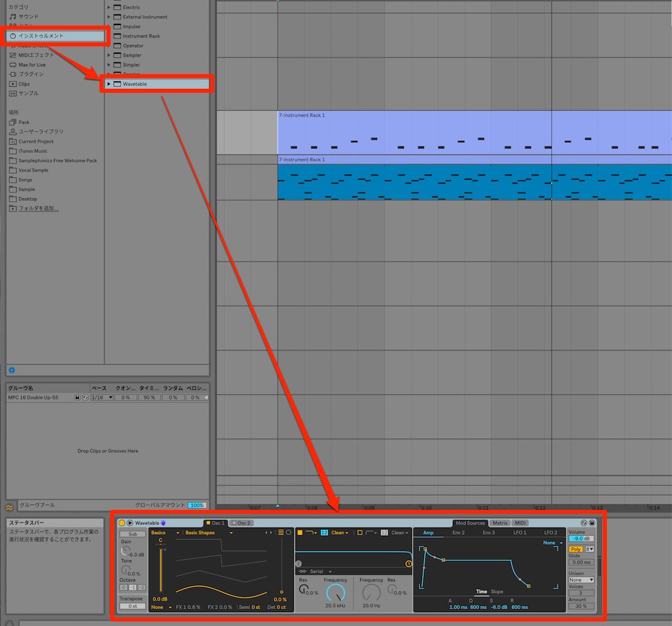Open the Pack place in the browser
This screenshot has width=672, height=626.
tap(19, 122)
